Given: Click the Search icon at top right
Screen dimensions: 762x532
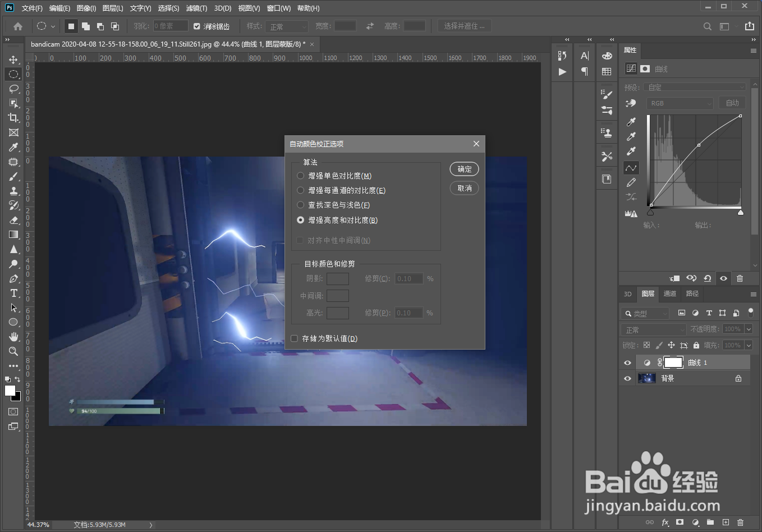Looking at the screenshot, I should pyautogui.click(x=708, y=26).
